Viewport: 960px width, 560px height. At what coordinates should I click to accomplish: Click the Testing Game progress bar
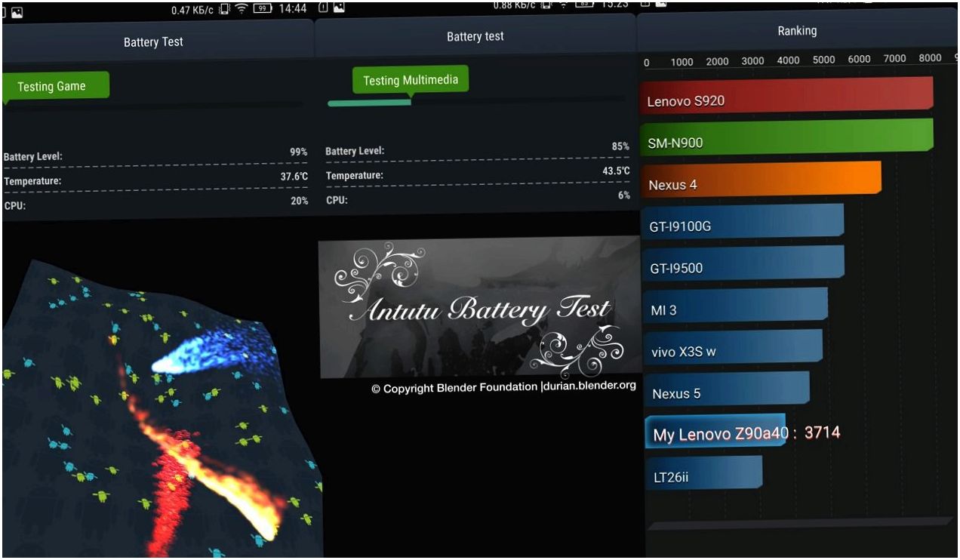point(153,104)
